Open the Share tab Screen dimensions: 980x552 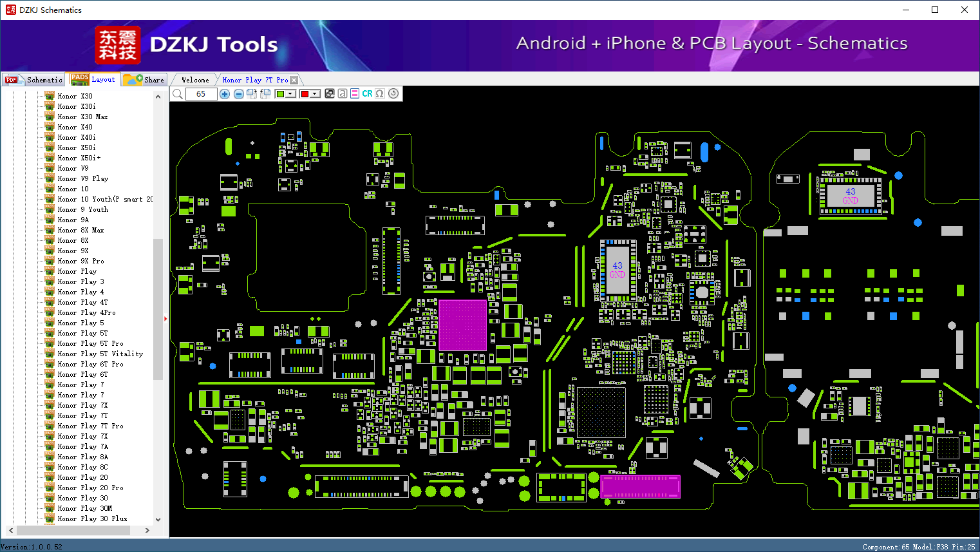[144, 80]
